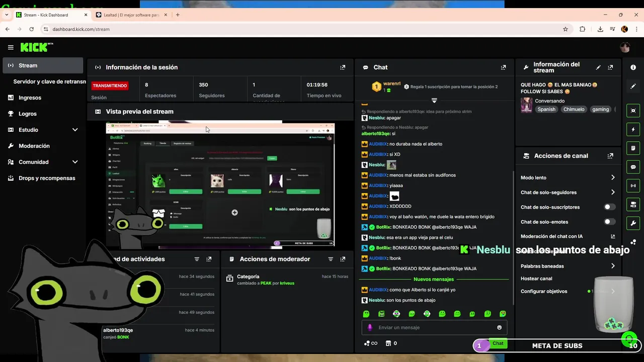Pop out the Acciones de canal panel
The width and height of the screenshot is (644, 362).
coord(610,156)
